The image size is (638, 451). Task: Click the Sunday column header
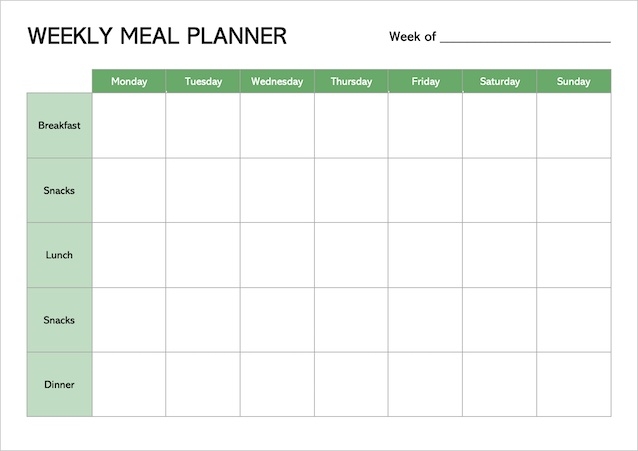pyautogui.click(x=573, y=81)
